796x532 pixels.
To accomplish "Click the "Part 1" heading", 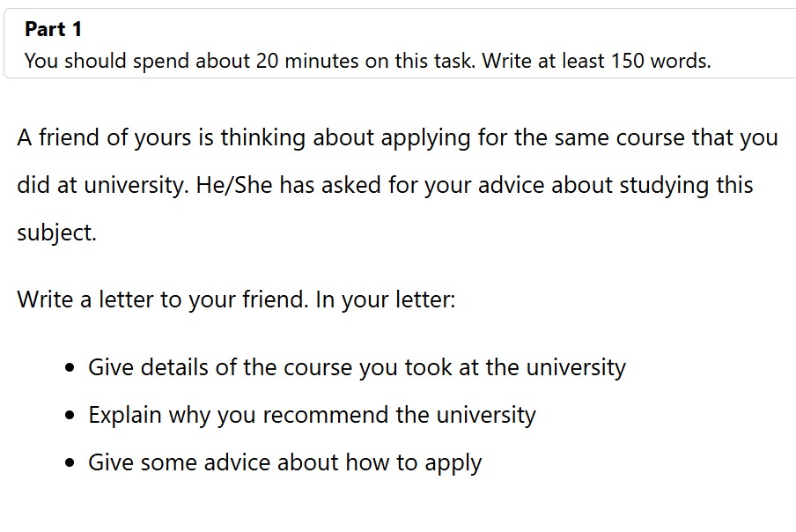I will click(x=53, y=29).
